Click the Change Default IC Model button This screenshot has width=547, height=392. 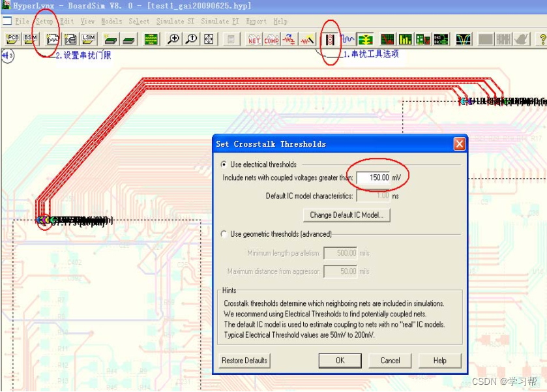coord(346,215)
